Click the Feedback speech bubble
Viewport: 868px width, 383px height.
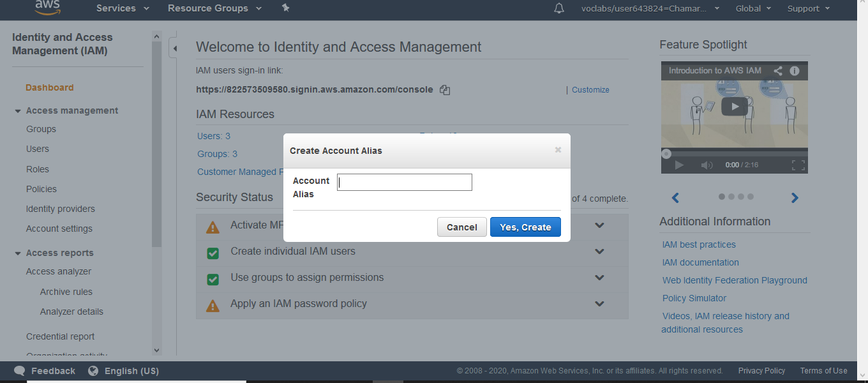pos(20,371)
